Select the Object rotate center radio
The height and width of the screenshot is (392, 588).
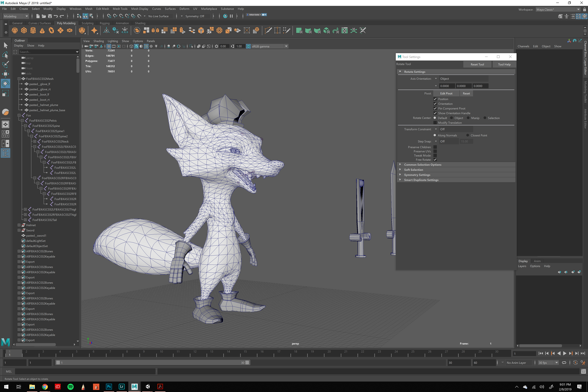[452, 118]
